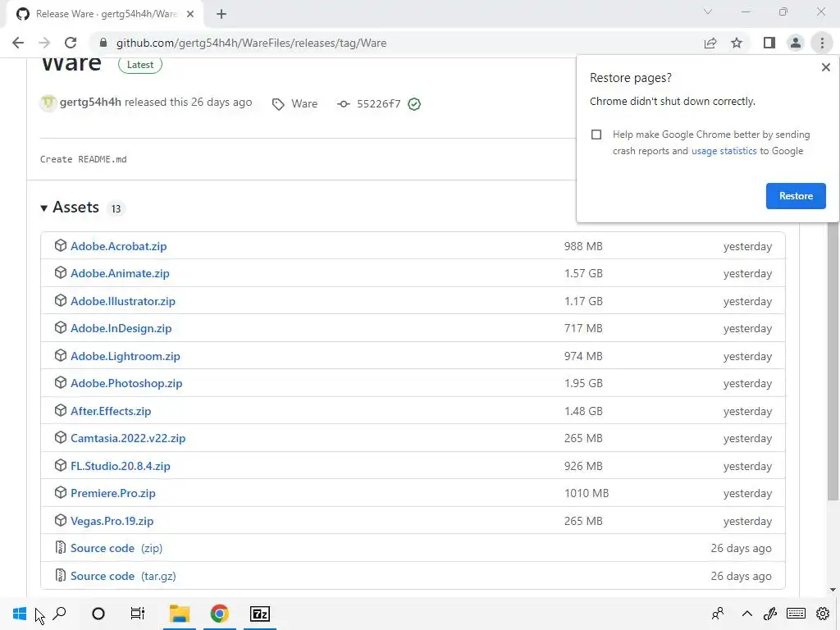Screen dimensions: 840x630
Task: Click the package icon beside Premiere.Pro.zip
Action: pyautogui.click(x=61, y=492)
